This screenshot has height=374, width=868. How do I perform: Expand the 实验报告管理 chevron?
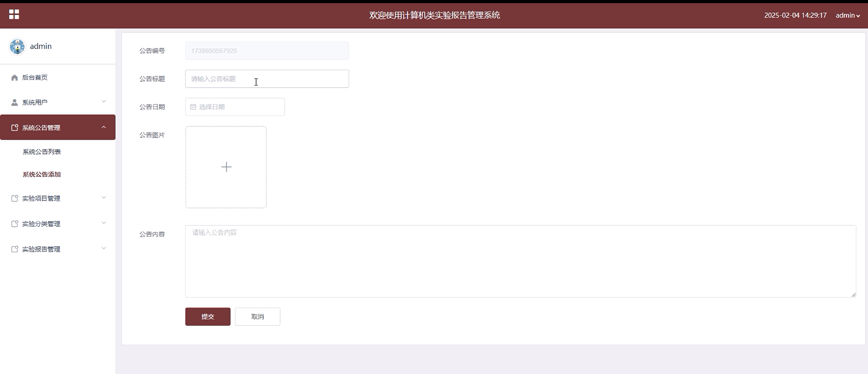(x=104, y=248)
